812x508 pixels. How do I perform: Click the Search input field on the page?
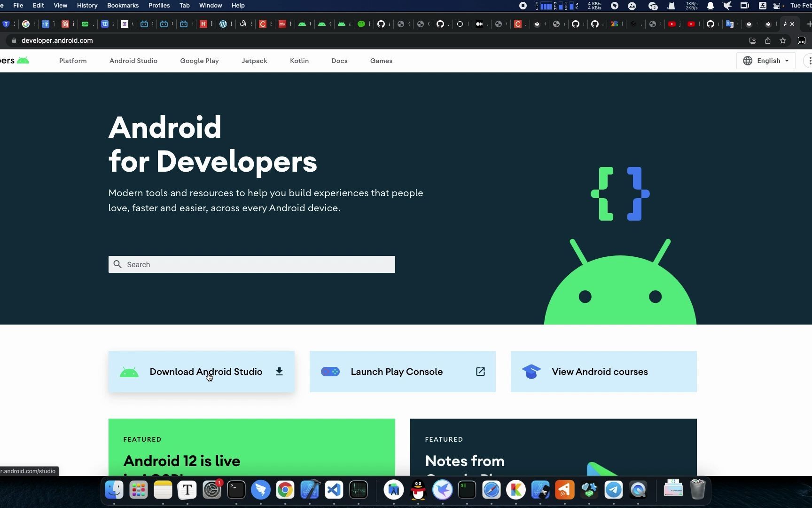point(252,264)
